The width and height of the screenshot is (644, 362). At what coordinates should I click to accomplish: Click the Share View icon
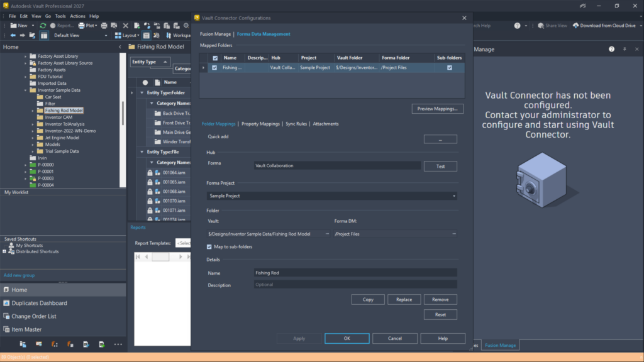point(541,25)
